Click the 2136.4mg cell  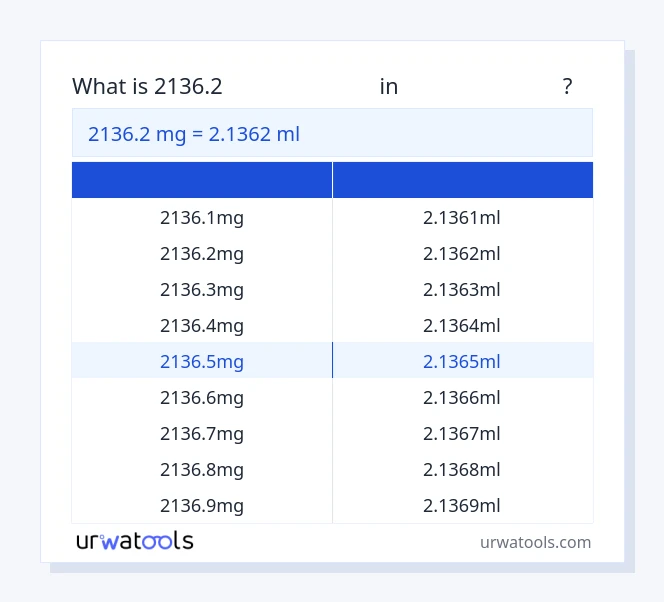coord(202,326)
